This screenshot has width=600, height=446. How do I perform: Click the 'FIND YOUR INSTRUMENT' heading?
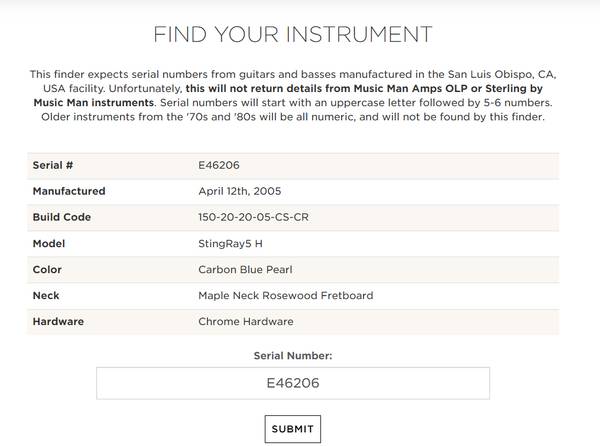[x=293, y=34]
